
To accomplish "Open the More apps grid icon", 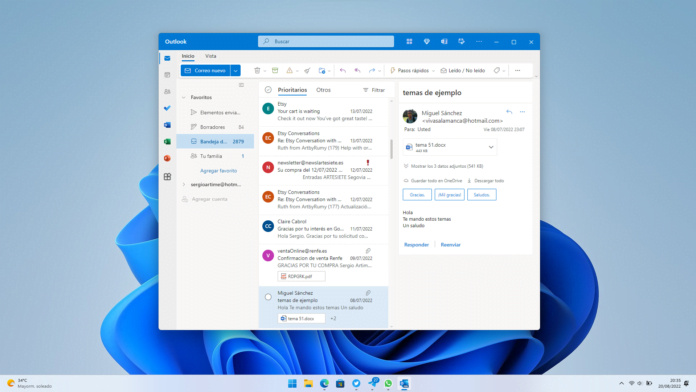I will 167,177.
